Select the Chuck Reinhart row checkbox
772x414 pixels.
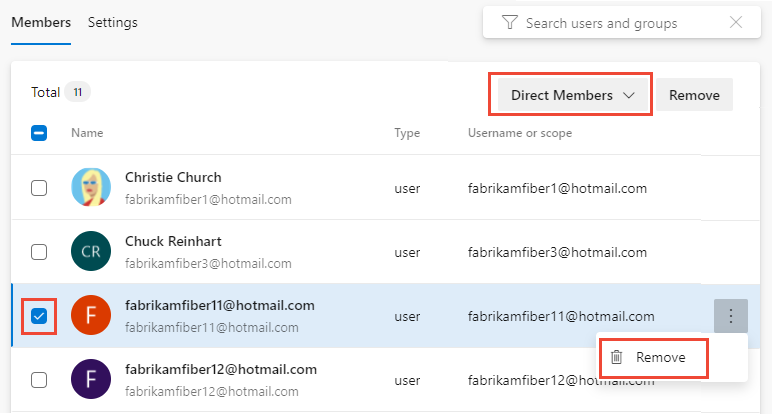39,252
